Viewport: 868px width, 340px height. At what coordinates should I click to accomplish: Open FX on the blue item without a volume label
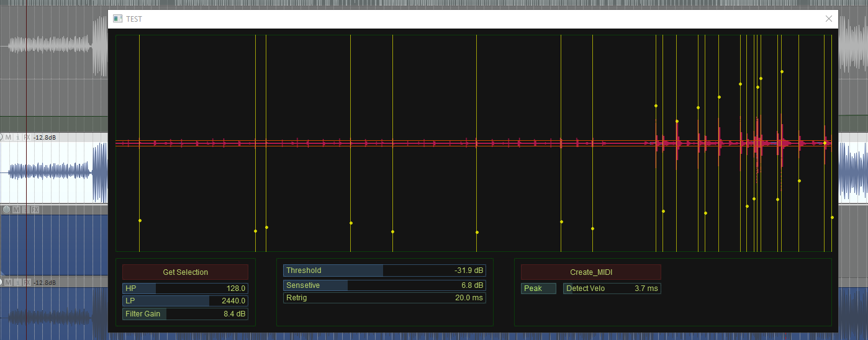click(35, 210)
